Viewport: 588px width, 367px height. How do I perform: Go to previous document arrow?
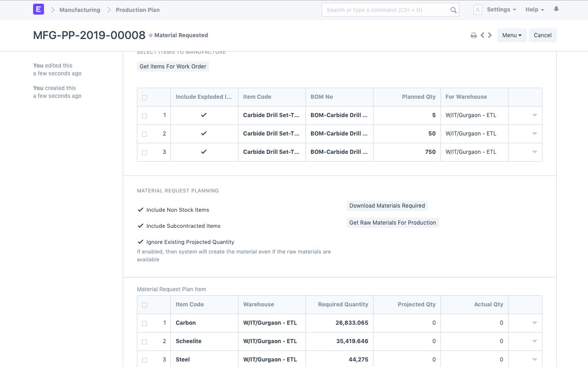click(482, 35)
